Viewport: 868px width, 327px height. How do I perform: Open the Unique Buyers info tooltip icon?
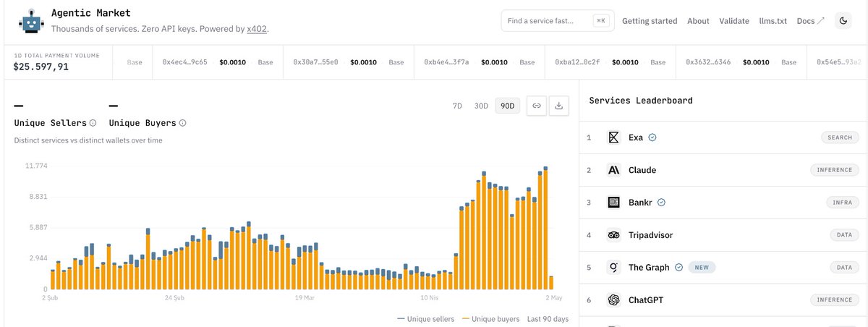[182, 123]
